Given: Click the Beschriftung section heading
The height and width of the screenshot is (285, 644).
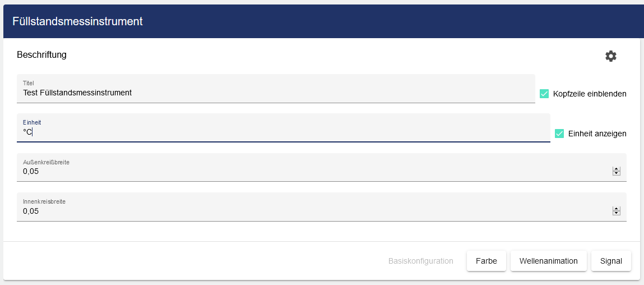Looking at the screenshot, I should click(x=42, y=55).
